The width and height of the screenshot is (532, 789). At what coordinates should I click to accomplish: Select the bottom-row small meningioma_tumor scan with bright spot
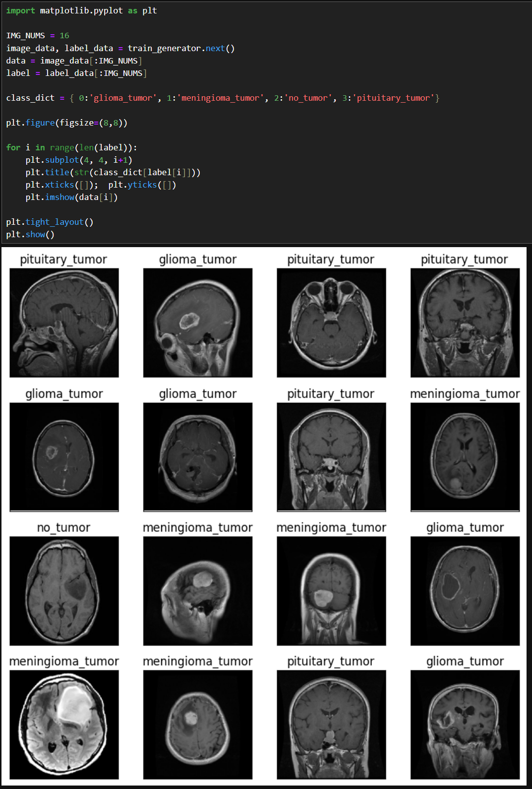[x=198, y=725]
